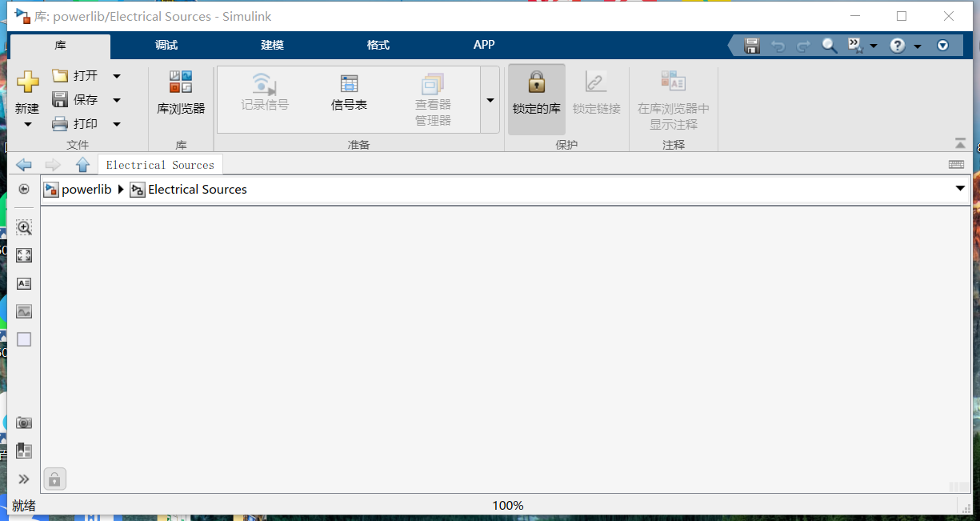
Task: Click the 保存 (Save) ribbon button
Action: click(x=75, y=100)
